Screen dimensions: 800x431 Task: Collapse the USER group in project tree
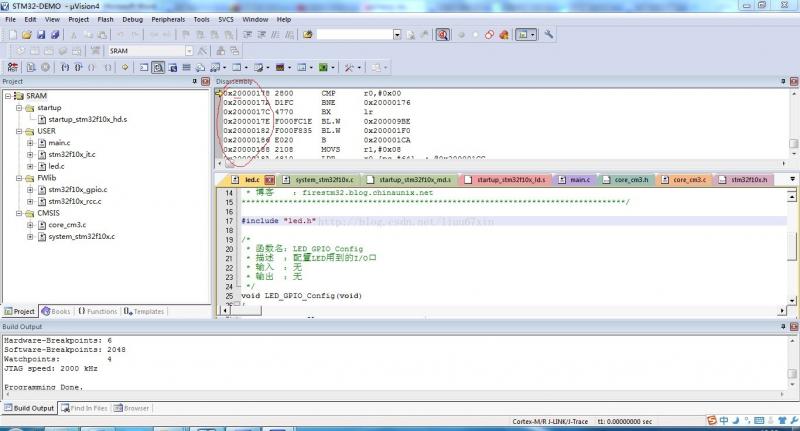19,131
